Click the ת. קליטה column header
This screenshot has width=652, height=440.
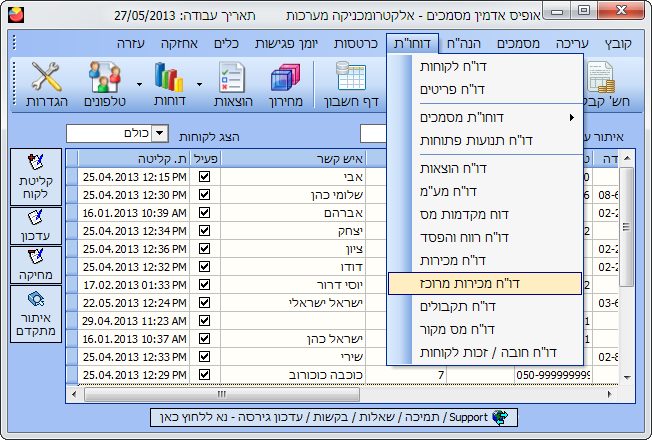134,158
